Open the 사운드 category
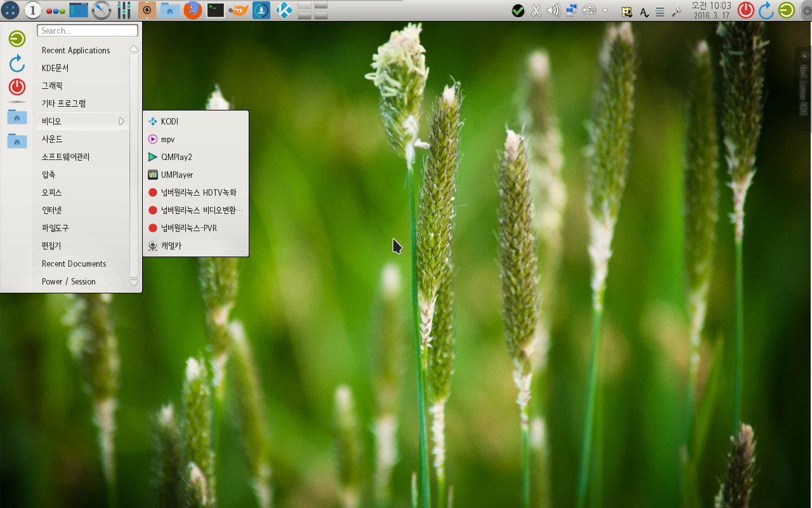The height and width of the screenshot is (508, 812). pos(82,139)
